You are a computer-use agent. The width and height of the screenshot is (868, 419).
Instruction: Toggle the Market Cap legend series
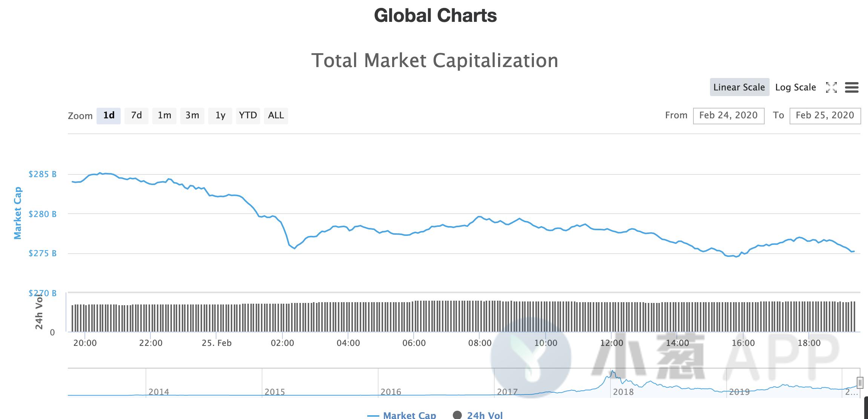point(402,415)
